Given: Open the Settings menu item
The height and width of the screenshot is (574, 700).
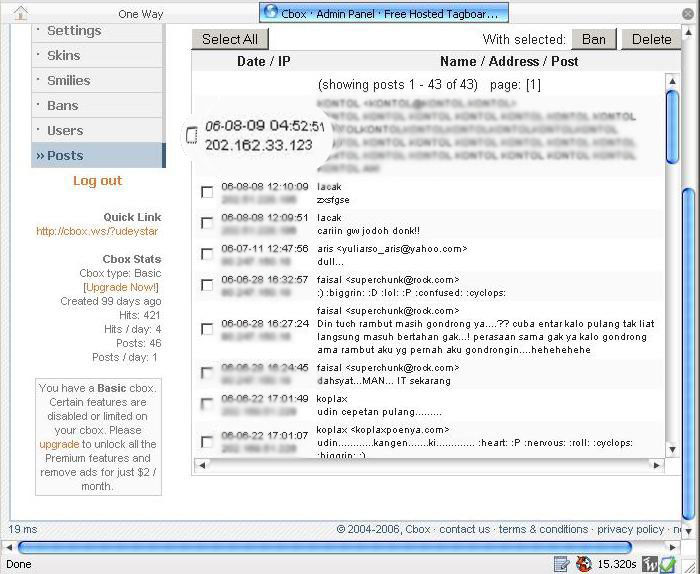Looking at the screenshot, I should [x=98, y=31].
